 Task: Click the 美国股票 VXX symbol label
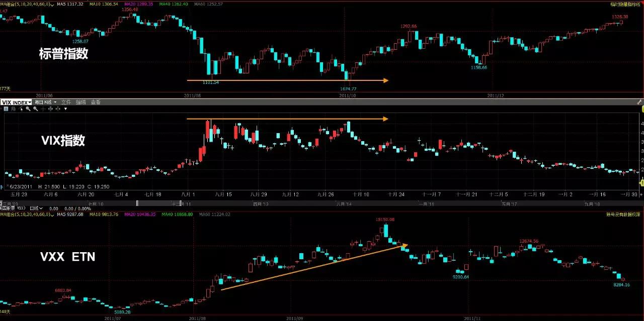tap(13, 208)
